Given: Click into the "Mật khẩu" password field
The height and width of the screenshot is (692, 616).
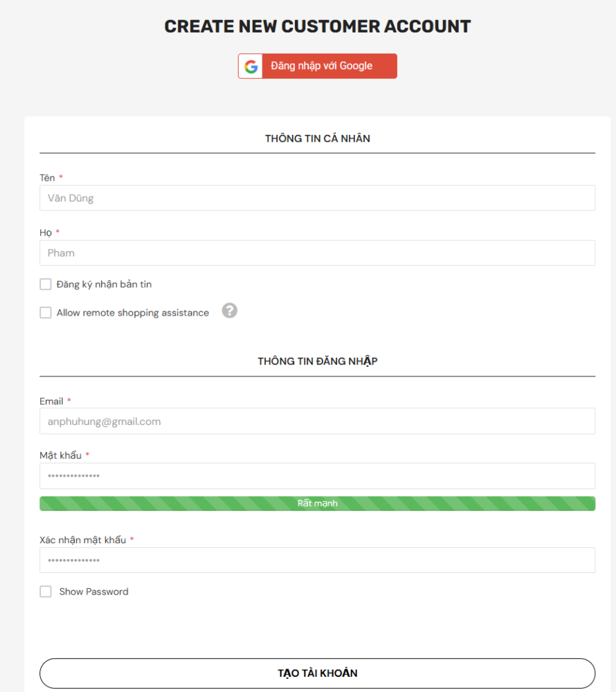Looking at the screenshot, I should pos(317,476).
